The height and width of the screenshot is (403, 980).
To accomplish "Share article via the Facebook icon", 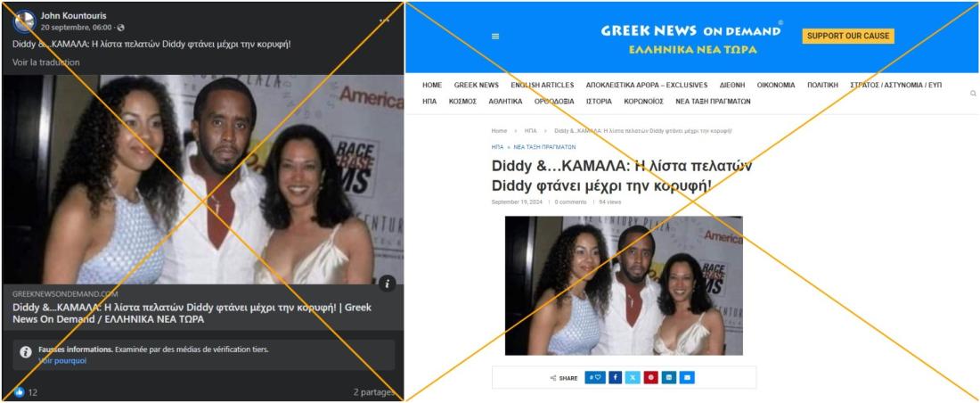I will (615, 377).
